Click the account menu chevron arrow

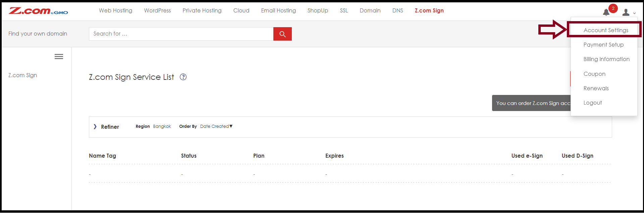(634, 13)
